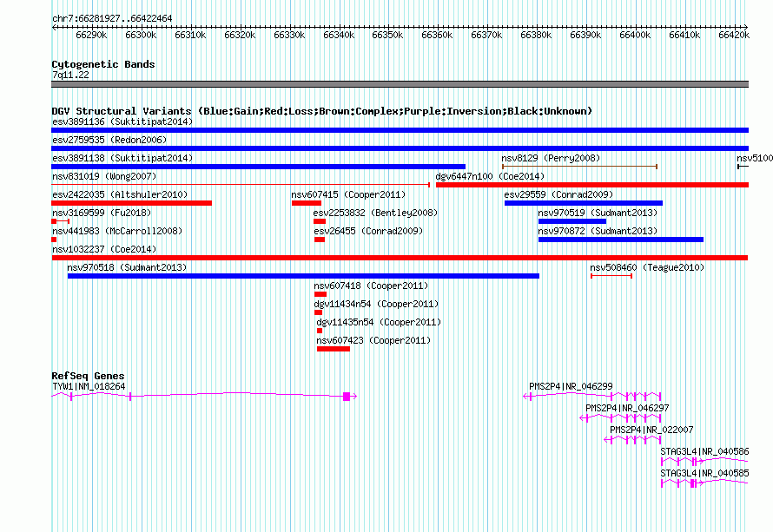Select the RefSeq Genes track title

[x=89, y=376]
